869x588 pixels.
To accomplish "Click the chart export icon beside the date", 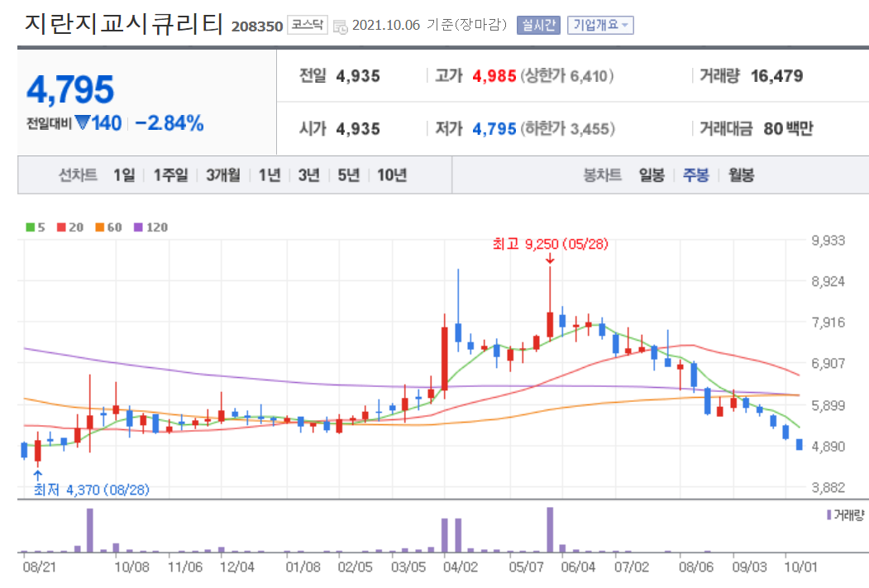I will (x=341, y=24).
